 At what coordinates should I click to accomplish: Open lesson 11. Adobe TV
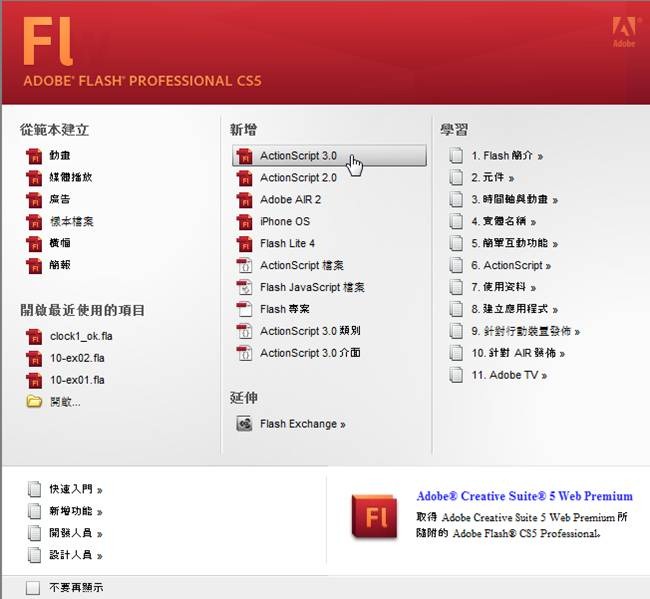509,375
